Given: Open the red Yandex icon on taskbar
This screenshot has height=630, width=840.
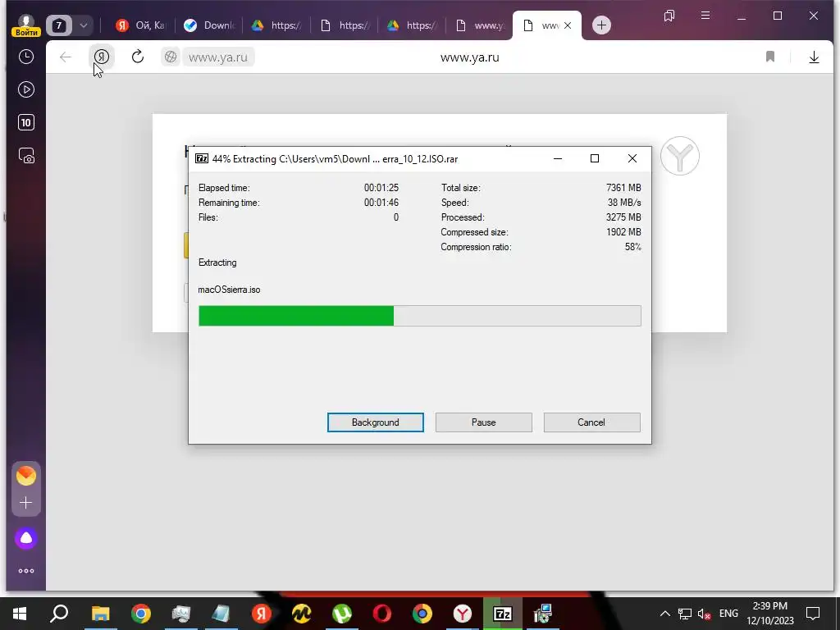Looking at the screenshot, I should [262, 614].
